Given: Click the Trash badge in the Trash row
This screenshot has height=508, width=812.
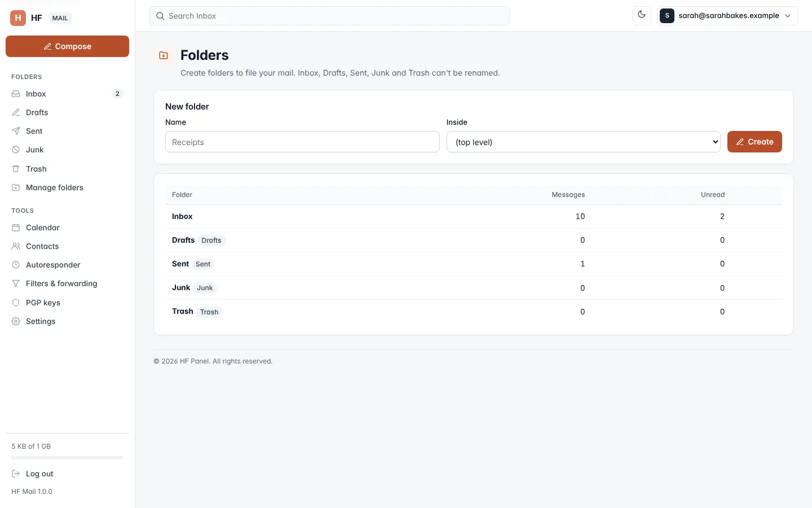Looking at the screenshot, I should tap(209, 312).
